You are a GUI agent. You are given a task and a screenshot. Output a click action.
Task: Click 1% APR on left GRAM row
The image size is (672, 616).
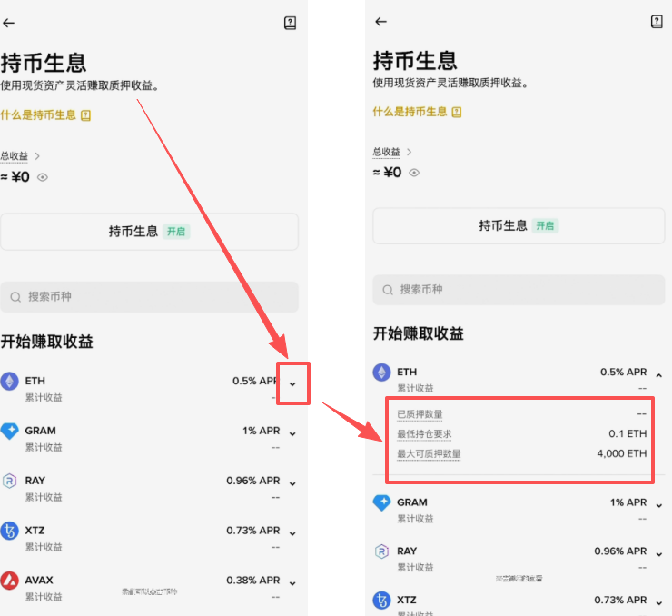point(261,431)
